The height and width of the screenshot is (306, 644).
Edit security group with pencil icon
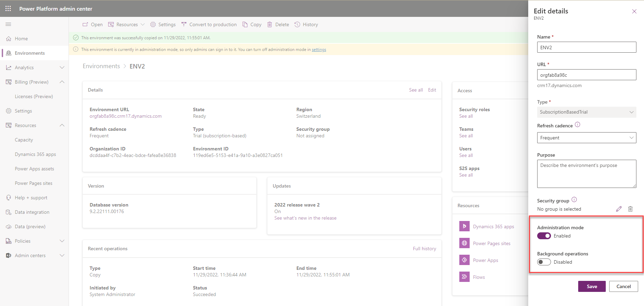point(619,209)
